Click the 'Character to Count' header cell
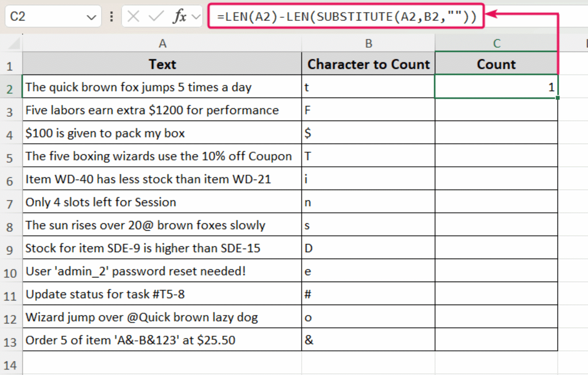Viewport: 588px width, 375px height. tap(368, 64)
